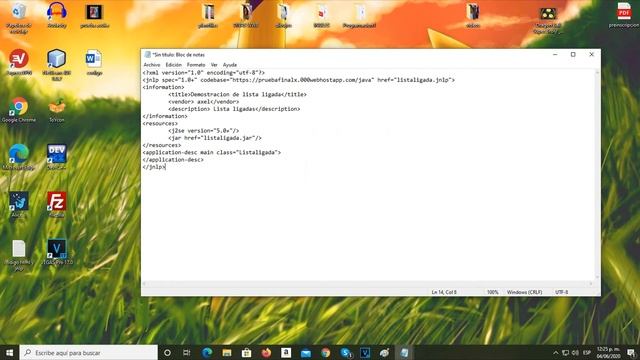
Task: Select the PDF file icon at top right
Action: coord(624,11)
